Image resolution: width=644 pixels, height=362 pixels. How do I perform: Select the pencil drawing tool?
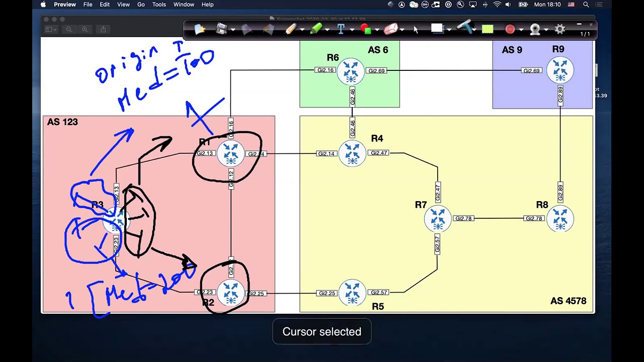[290, 29]
